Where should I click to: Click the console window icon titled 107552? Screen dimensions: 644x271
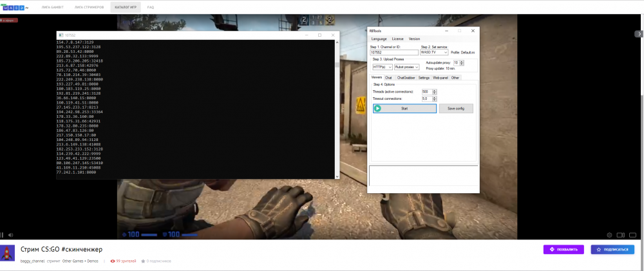pos(61,35)
